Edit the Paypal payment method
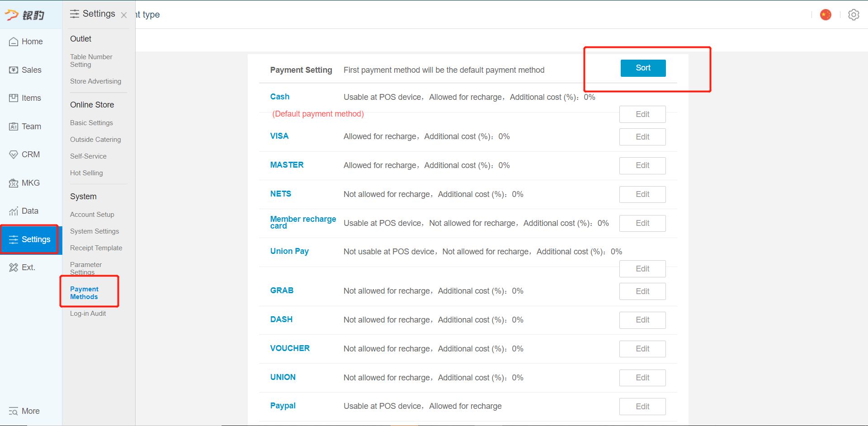The image size is (868, 426). pos(642,407)
